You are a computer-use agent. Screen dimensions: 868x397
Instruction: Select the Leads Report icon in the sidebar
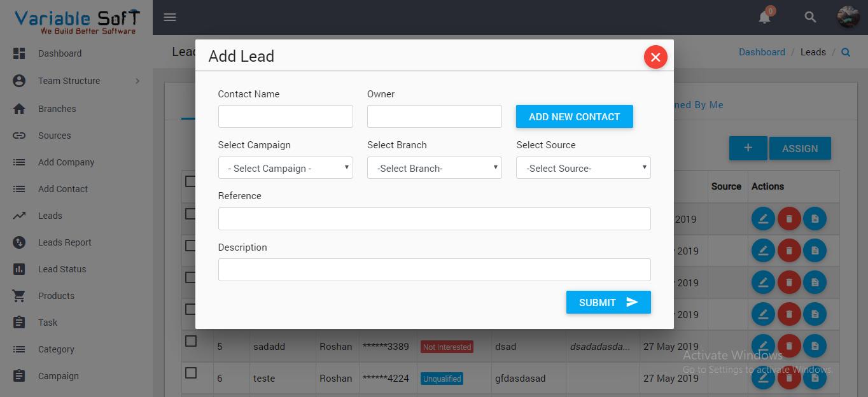[x=24, y=242]
